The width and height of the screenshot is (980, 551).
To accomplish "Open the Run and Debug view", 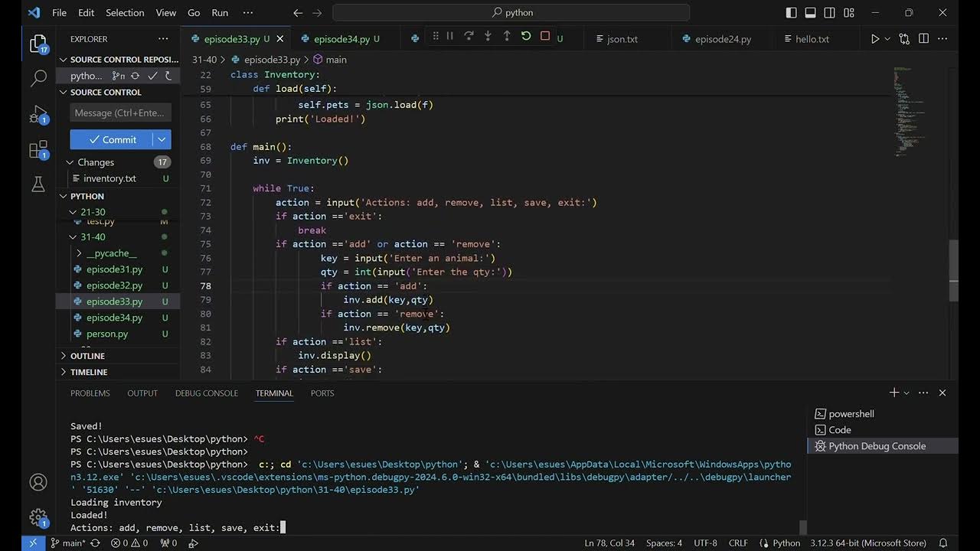I will point(38,115).
